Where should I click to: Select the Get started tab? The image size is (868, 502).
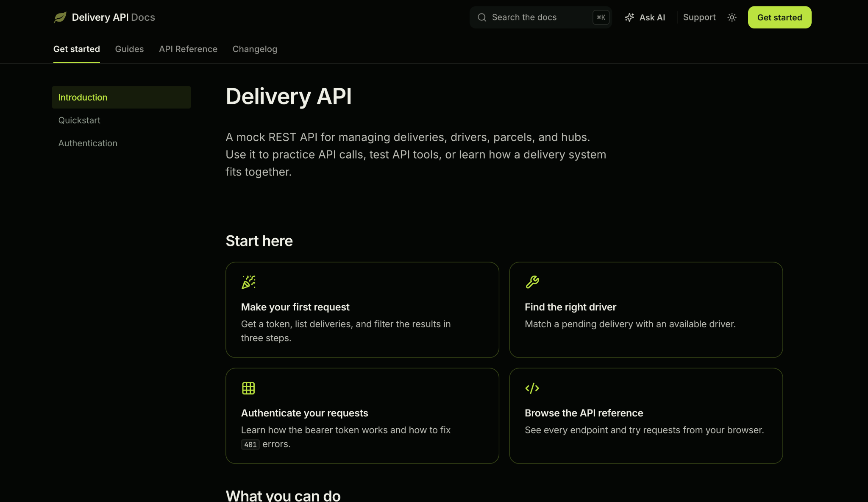[77, 49]
